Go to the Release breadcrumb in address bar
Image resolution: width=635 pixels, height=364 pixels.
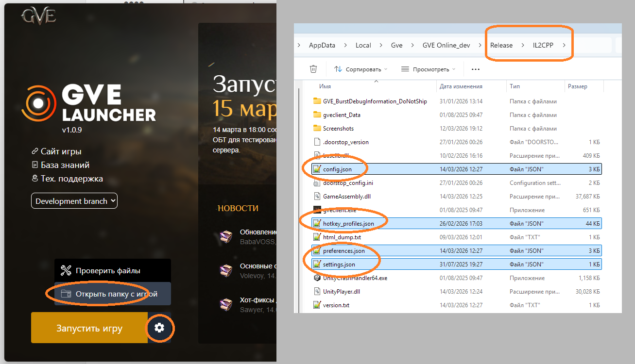501,45
